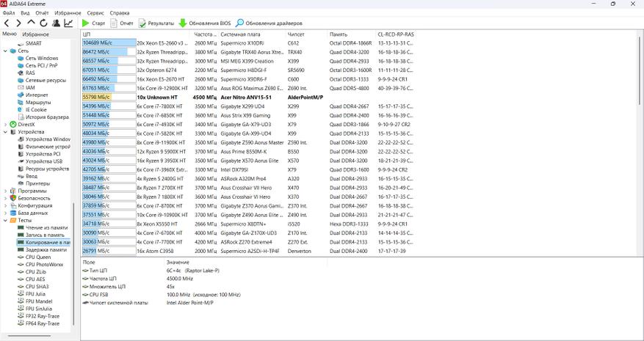Click Обновления драйверов
The height and width of the screenshot is (341, 644).
(269, 23)
